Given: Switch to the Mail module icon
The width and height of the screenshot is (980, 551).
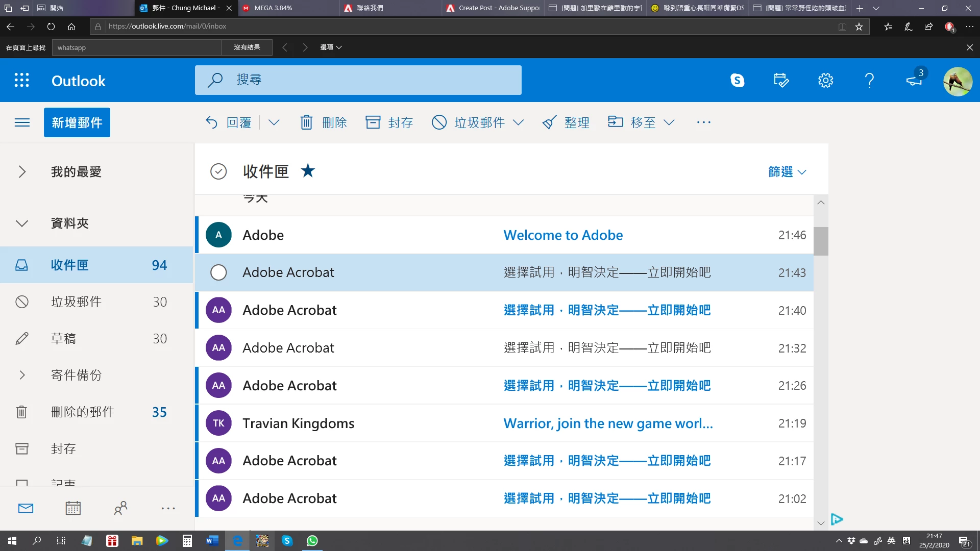Looking at the screenshot, I should [x=26, y=508].
